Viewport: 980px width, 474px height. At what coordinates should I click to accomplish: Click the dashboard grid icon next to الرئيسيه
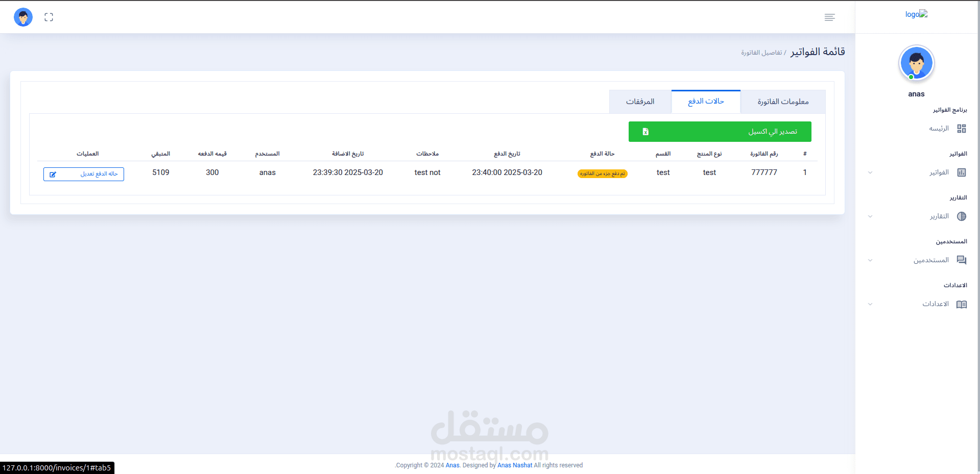[x=962, y=129]
